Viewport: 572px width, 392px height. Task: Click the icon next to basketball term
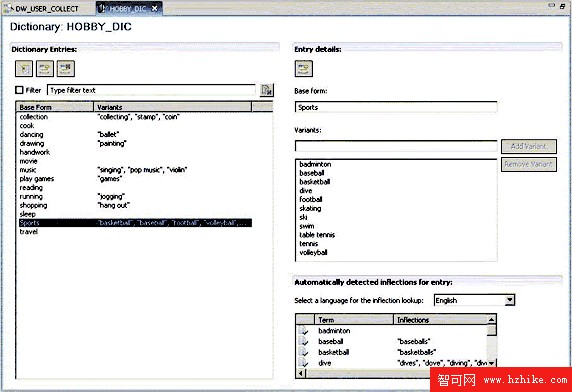tap(304, 352)
